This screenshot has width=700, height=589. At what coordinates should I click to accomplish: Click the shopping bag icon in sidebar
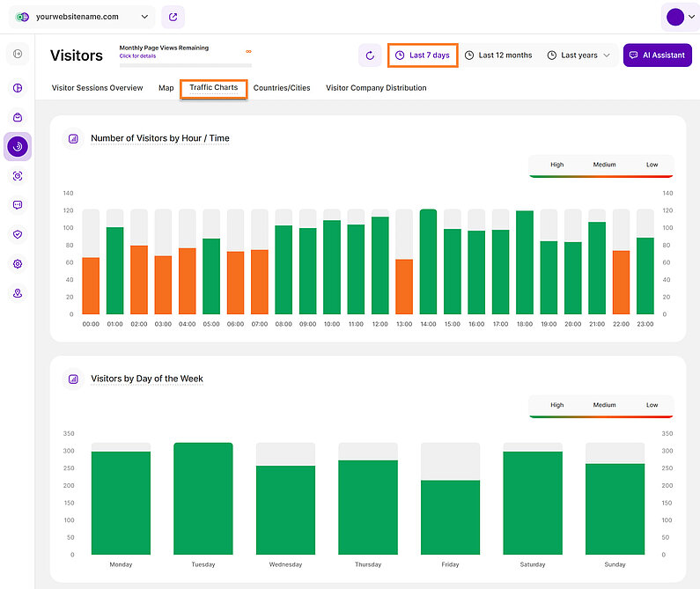(18, 117)
